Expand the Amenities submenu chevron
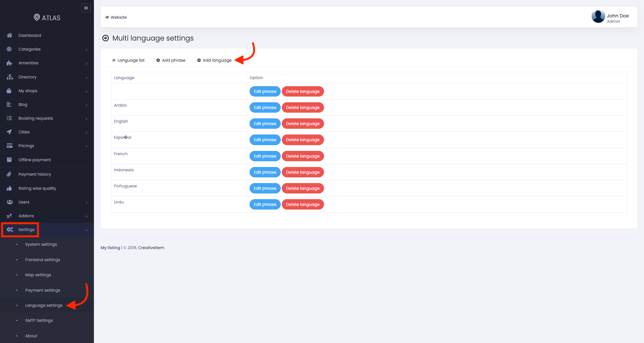 (87, 63)
